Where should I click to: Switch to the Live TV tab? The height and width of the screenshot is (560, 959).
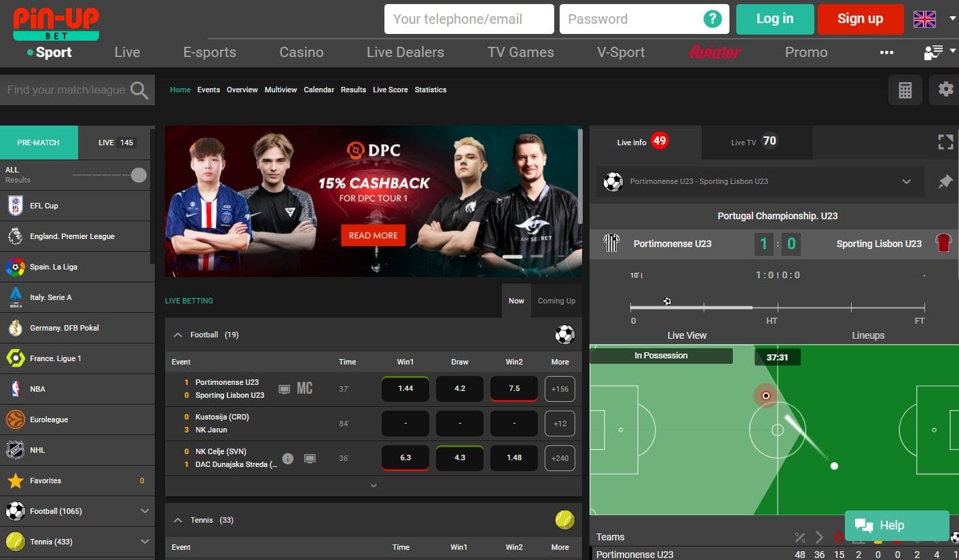pos(757,142)
